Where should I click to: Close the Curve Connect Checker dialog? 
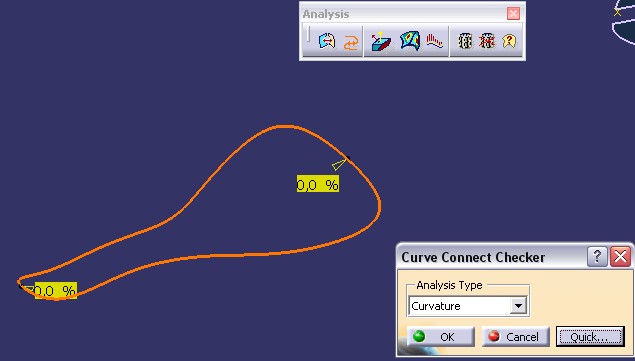[x=620, y=256]
